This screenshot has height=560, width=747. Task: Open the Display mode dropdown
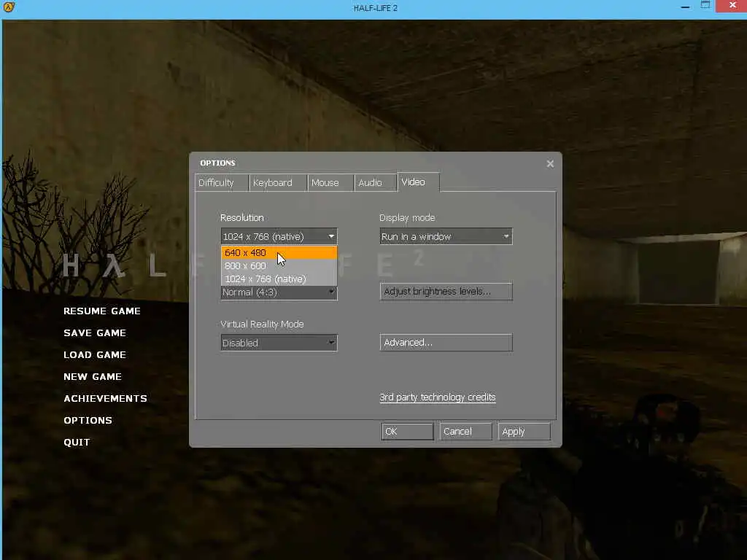tap(446, 236)
